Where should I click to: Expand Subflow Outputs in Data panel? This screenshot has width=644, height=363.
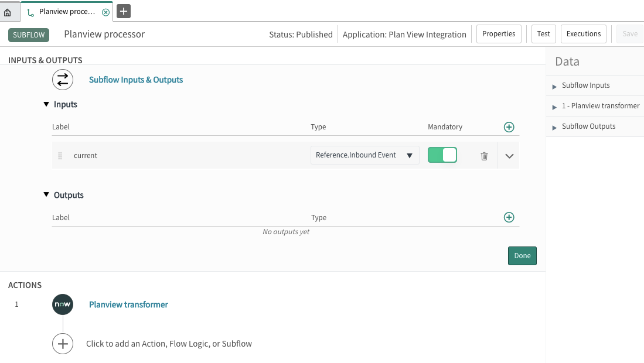[x=554, y=127]
